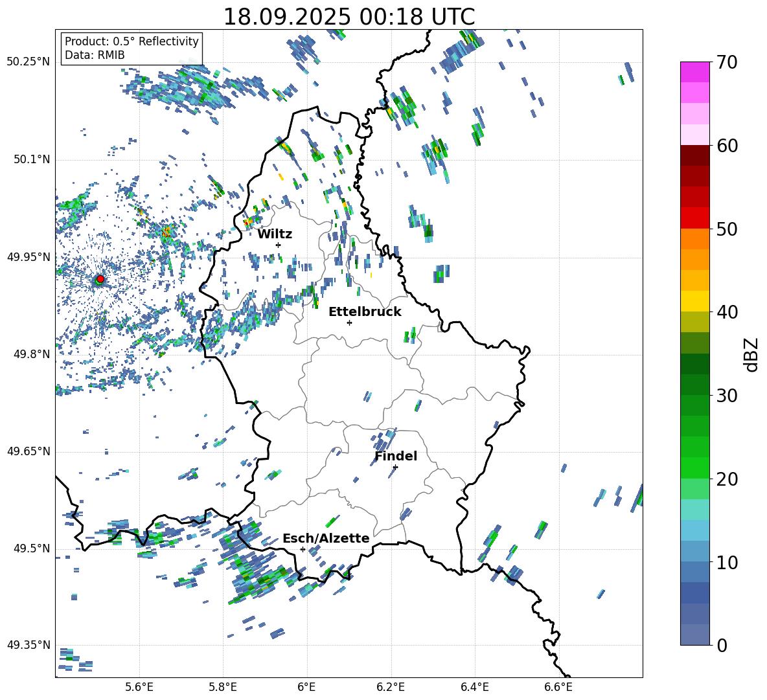This screenshot has height=700, width=767.
Task: Select the Findel city label
Action: [396, 456]
